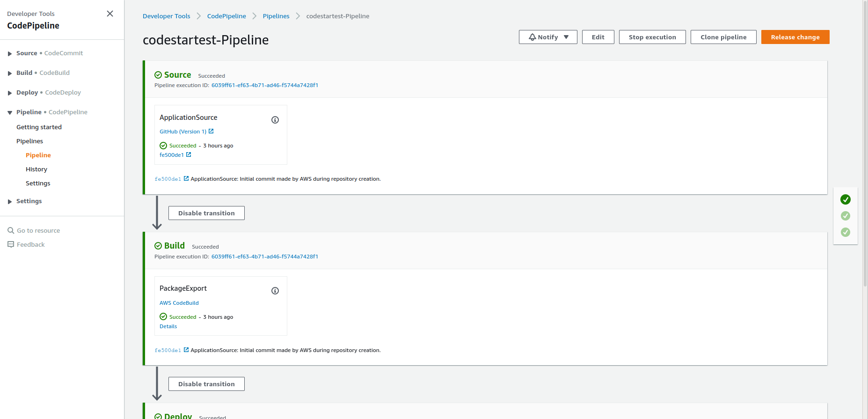Click external link icon in Build stage commit message
Viewport: 868px width, 419px height.
(x=186, y=350)
